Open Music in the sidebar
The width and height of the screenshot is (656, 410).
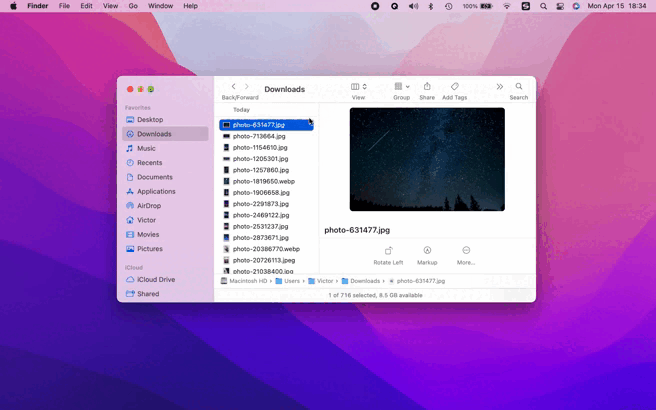pos(165,148)
